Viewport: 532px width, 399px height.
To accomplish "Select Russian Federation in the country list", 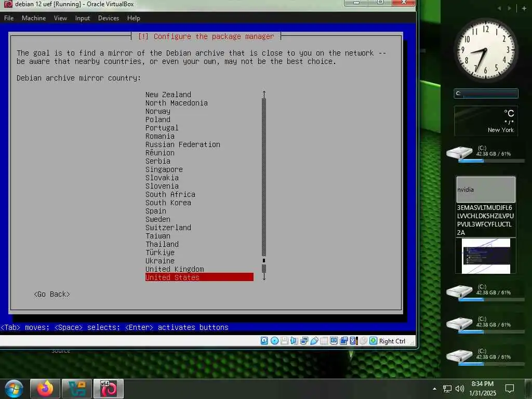I will (183, 144).
